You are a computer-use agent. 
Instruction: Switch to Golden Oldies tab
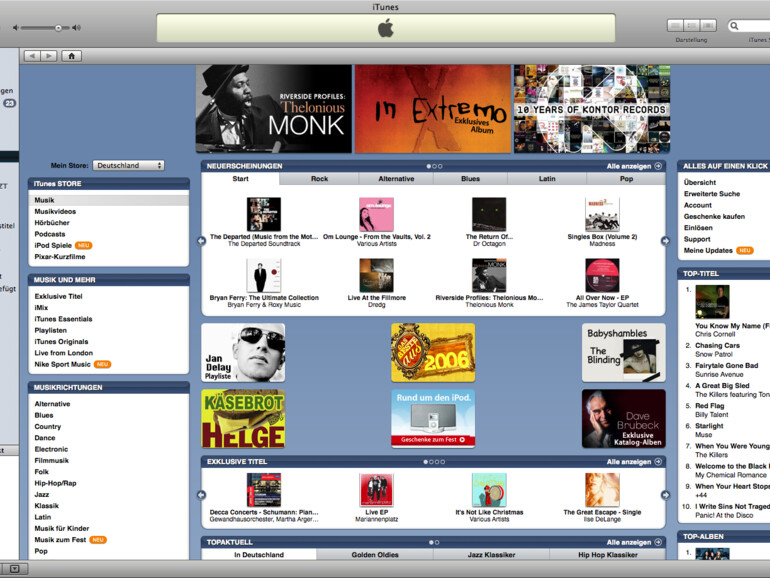375,554
